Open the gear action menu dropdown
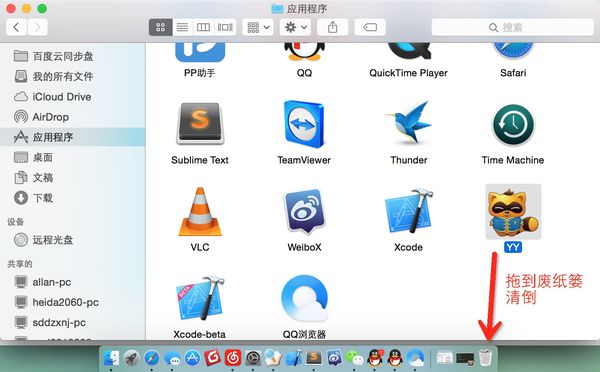 click(x=295, y=27)
